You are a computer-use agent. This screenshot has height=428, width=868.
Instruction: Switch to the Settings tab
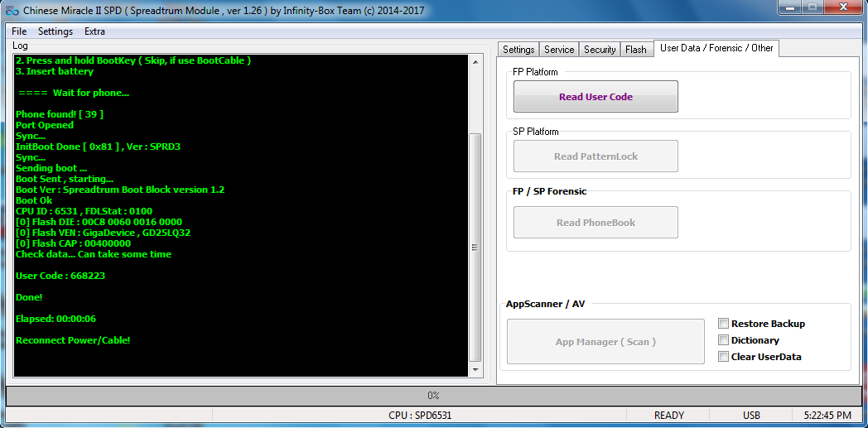coord(518,50)
